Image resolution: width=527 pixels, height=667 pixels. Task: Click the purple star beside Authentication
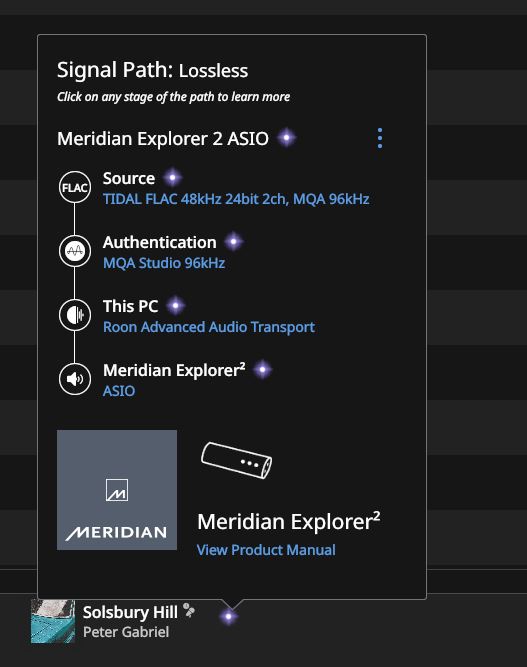[x=234, y=242]
